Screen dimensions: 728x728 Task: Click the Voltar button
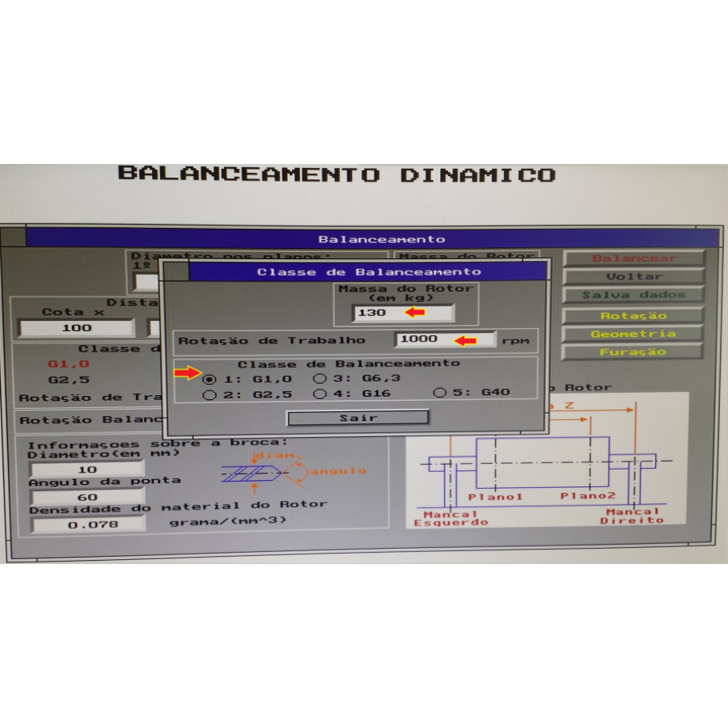click(634, 277)
